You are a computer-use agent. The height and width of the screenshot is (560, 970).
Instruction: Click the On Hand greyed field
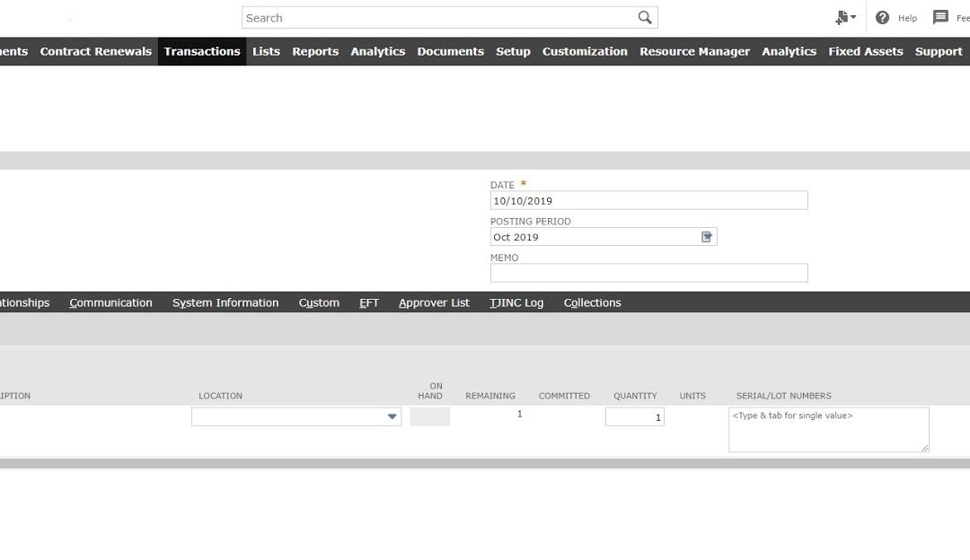pyautogui.click(x=430, y=416)
